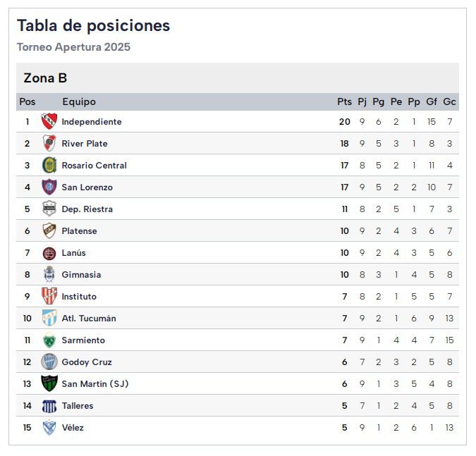Open the San Martín (SJ) team link

[95, 383]
